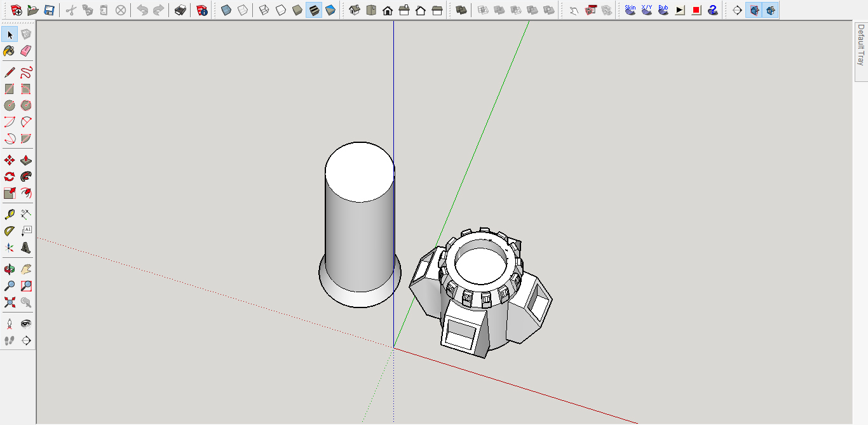Viewport: 868px width, 425px height.
Task: Select the Freehand squiggle tool
Action: point(26,72)
